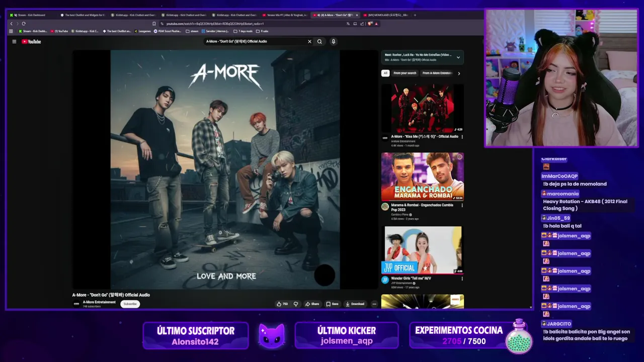Start voice search with the microphone icon
This screenshot has height=362, width=644.
[x=333, y=42]
